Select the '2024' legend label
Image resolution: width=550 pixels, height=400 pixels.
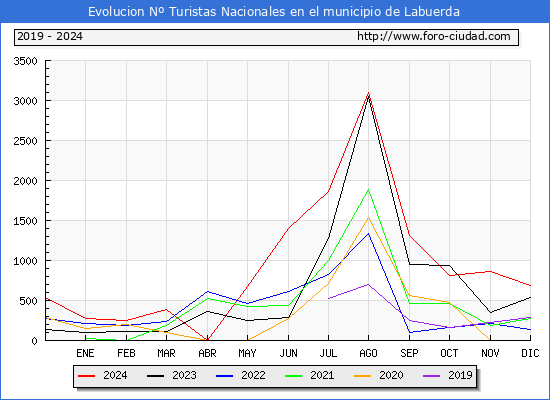tap(115, 375)
